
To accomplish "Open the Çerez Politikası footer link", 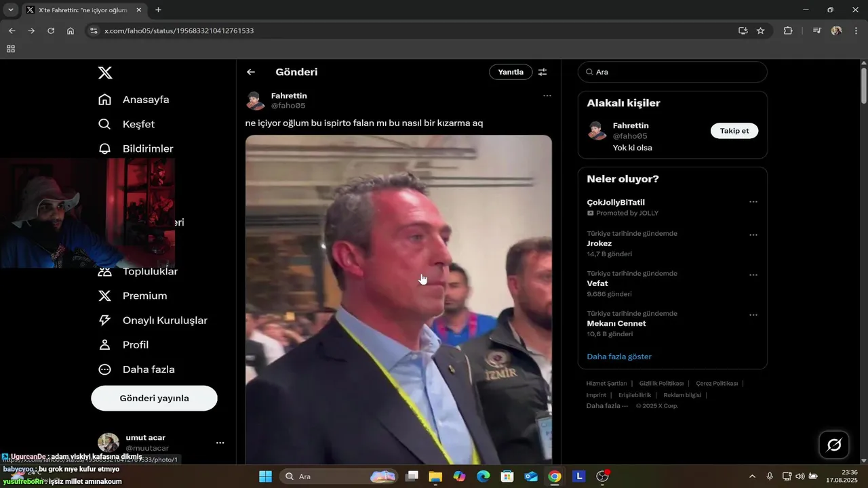I will (717, 384).
